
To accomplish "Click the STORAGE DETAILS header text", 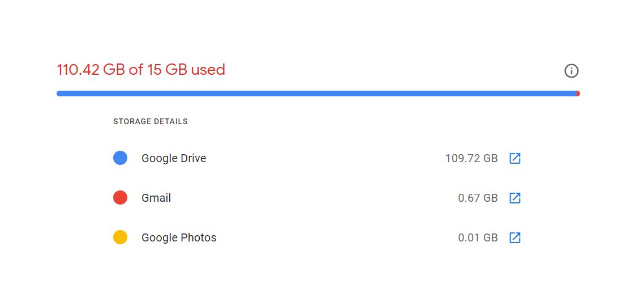I will (150, 121).
